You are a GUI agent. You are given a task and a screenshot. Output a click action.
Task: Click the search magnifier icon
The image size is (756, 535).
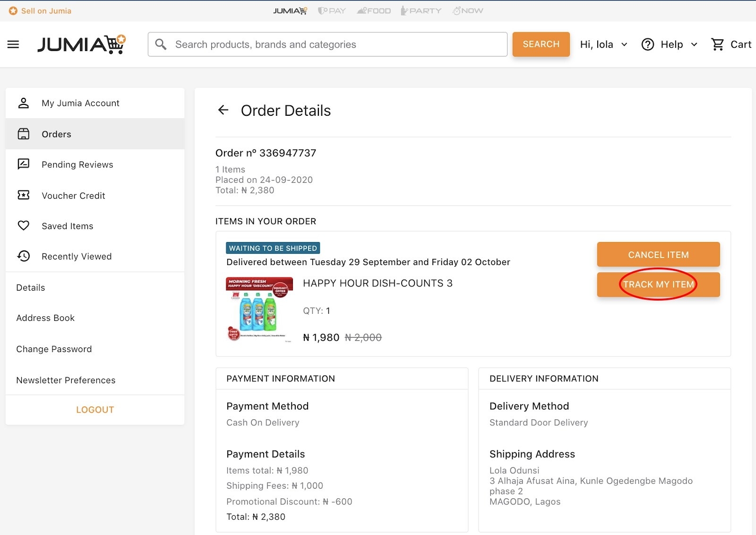tap(161, 44)
